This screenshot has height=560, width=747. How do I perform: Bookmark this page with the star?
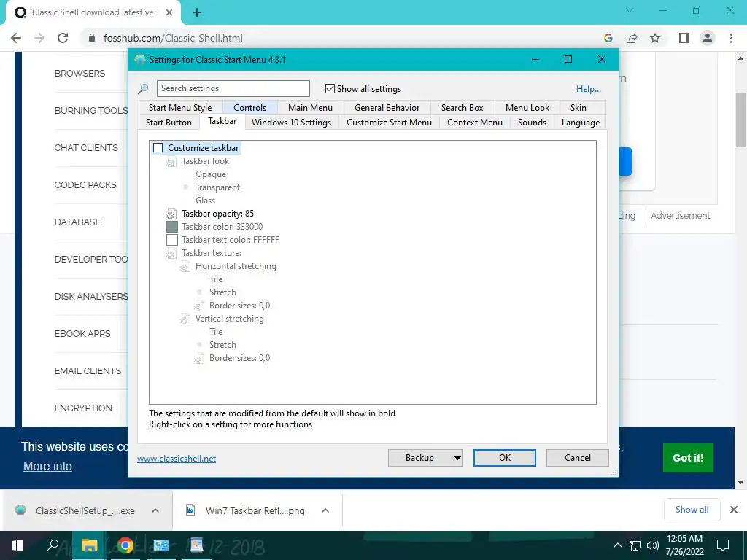(x=655, y=38)
